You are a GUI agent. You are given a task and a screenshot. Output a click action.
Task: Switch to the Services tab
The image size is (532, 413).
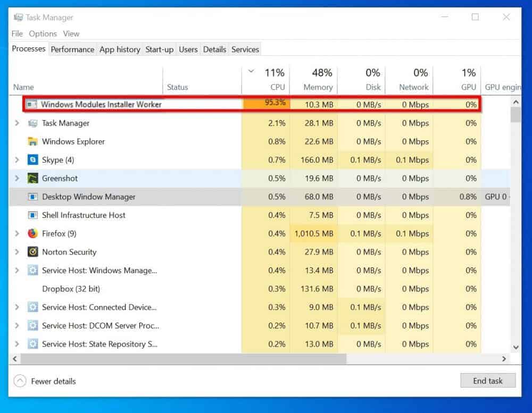(x=245, y=49)
